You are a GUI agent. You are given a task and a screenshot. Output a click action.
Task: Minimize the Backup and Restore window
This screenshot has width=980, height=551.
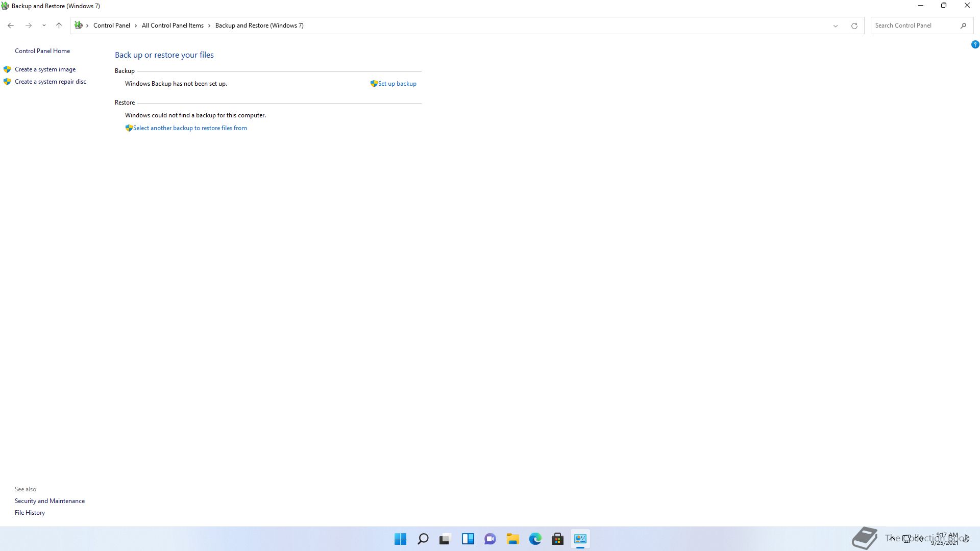(x=921, y=6)
